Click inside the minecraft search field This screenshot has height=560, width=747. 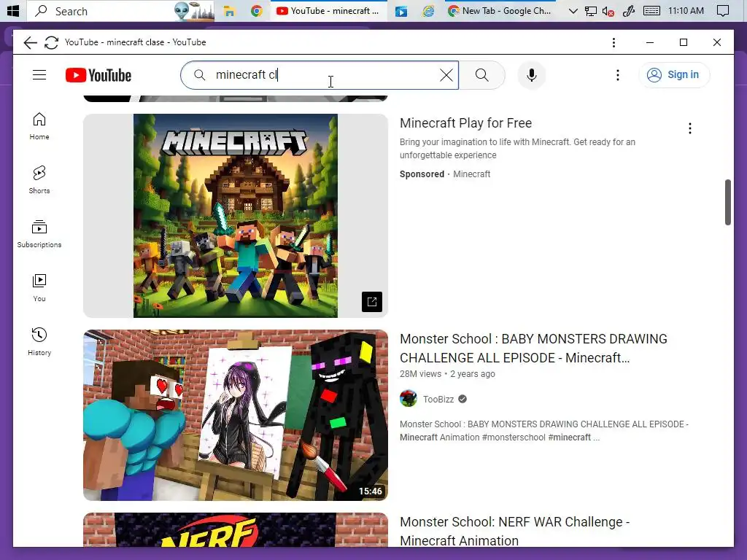pyautogui.click(x=320, y=75)
